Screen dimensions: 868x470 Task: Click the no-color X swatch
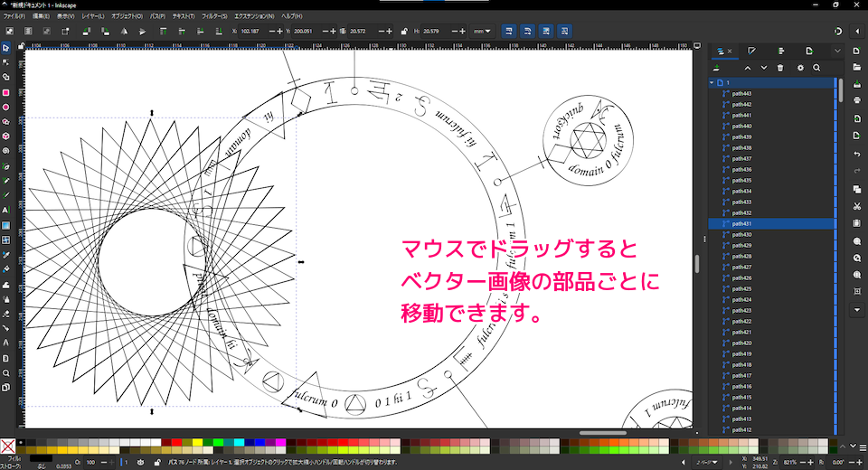tap(8, 446)
